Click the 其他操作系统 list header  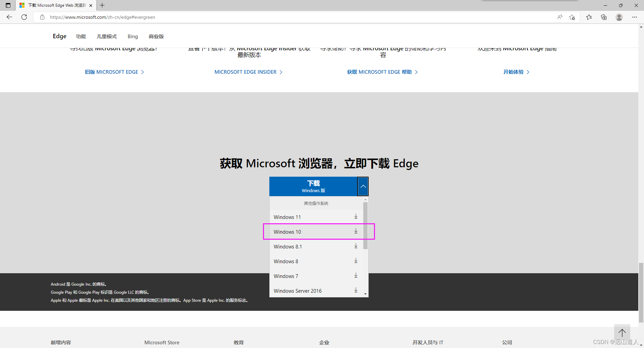tap(316, 203)
